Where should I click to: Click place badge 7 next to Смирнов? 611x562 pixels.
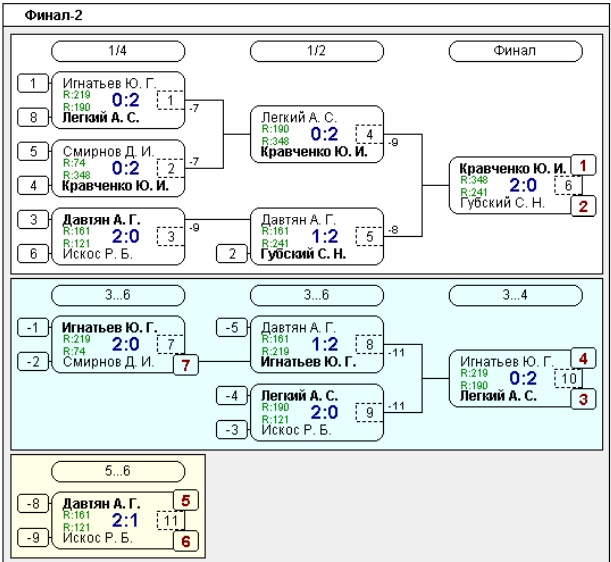tap(186, 365)
